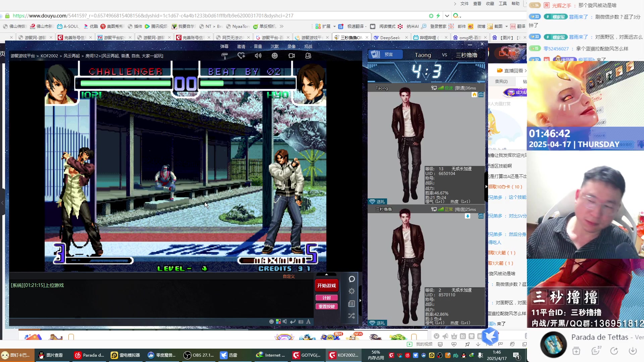Open OBS 27.1 from taskbar
Viewport: 644px width, 362px height.
[199, 355]
